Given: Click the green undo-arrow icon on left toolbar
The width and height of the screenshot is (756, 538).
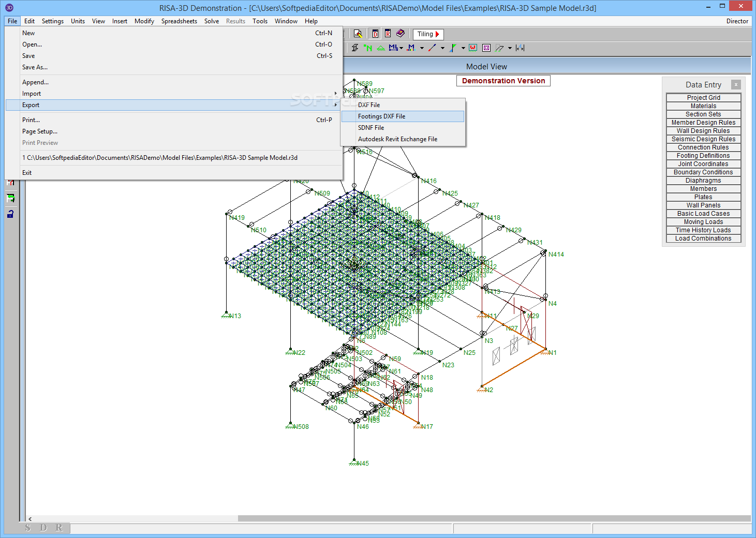Looking at the screenshot, I should (x=10, y=198).
